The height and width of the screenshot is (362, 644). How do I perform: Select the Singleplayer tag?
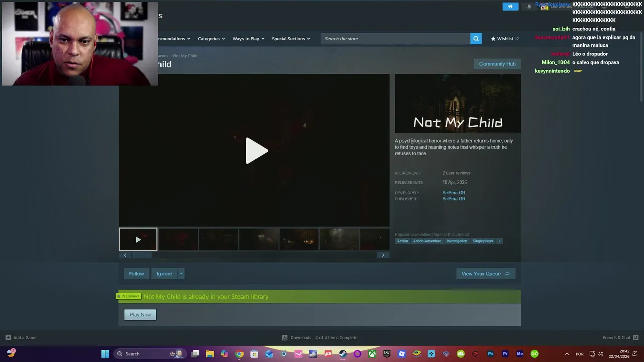(x=483, y=241)
